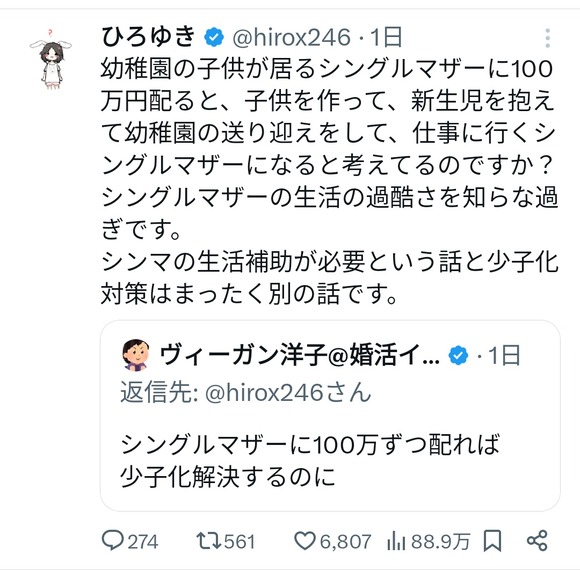Click the retweet arrows icon
Image resolution: width=580 pixels, height=570 pixels.
[x=209, y=541]
